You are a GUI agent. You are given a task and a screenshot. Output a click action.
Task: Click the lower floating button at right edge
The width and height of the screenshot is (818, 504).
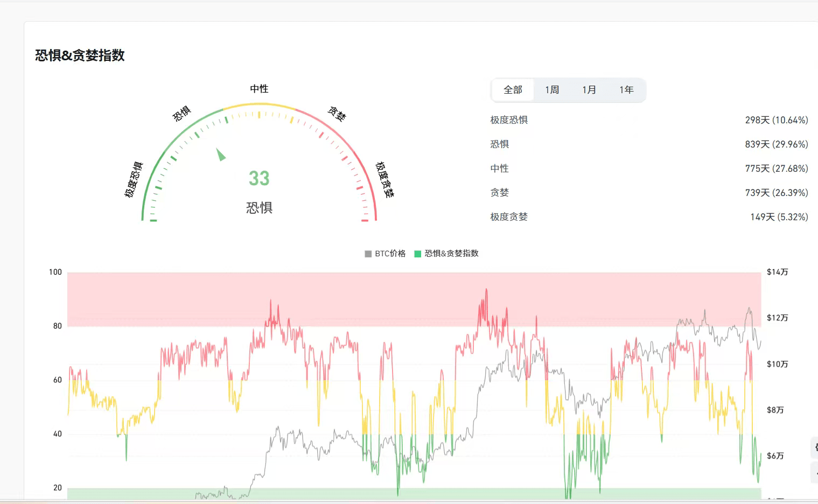pyautogui.click(x=814, y=473)
